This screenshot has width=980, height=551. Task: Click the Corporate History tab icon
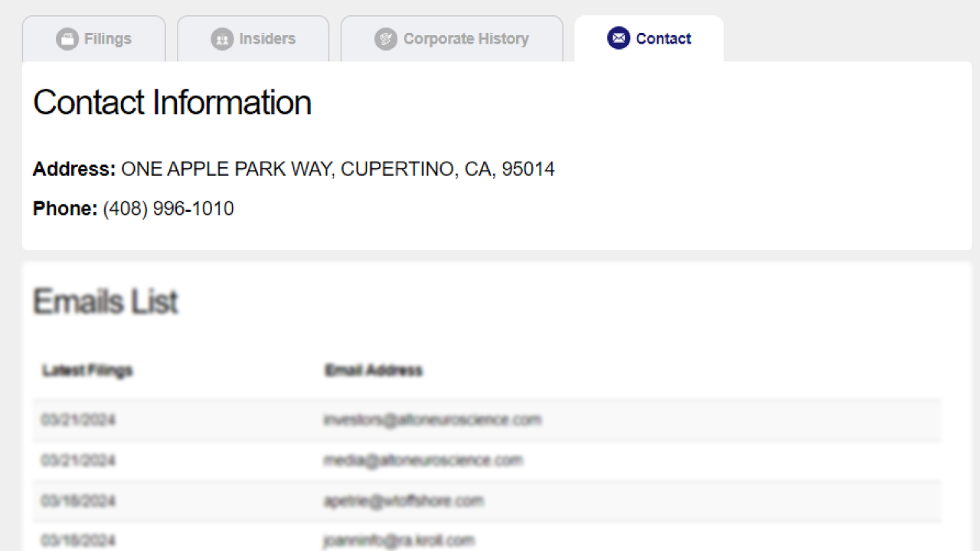pyautogui.click(x=386, y=39)
